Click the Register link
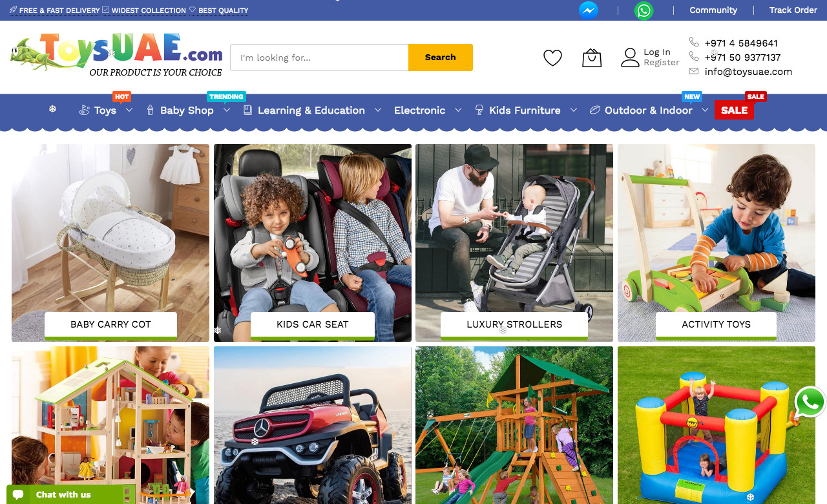827x504 pixels. (x=662, y=63)
